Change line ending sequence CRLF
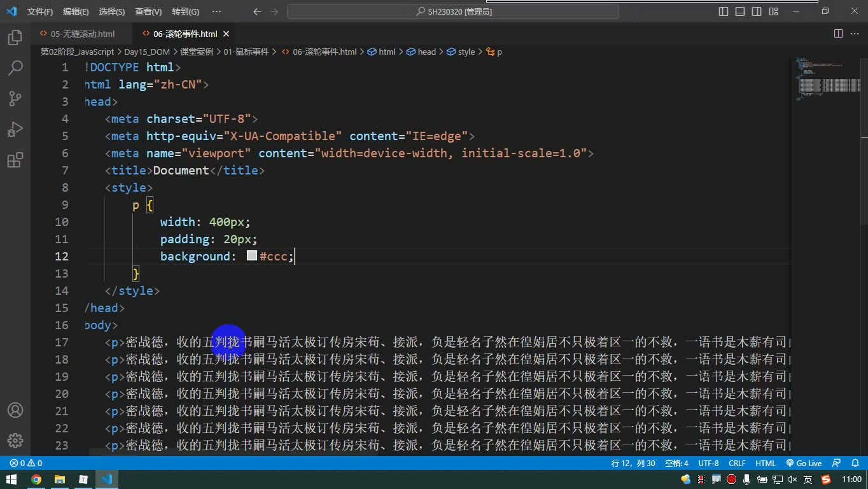This screenshot has width=868, height=489. (x=737, y=464)
